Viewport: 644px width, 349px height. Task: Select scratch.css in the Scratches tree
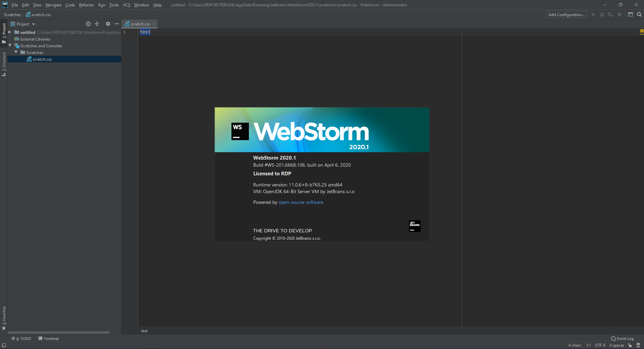point(42,59)
